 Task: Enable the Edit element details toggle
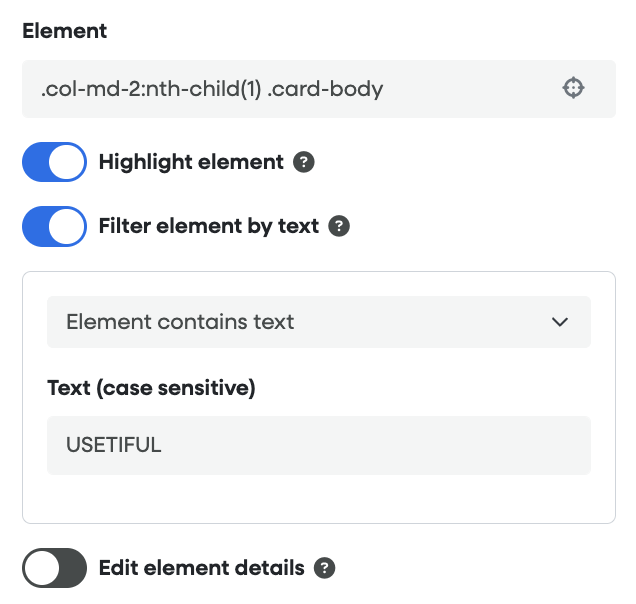tap(55, 568)
